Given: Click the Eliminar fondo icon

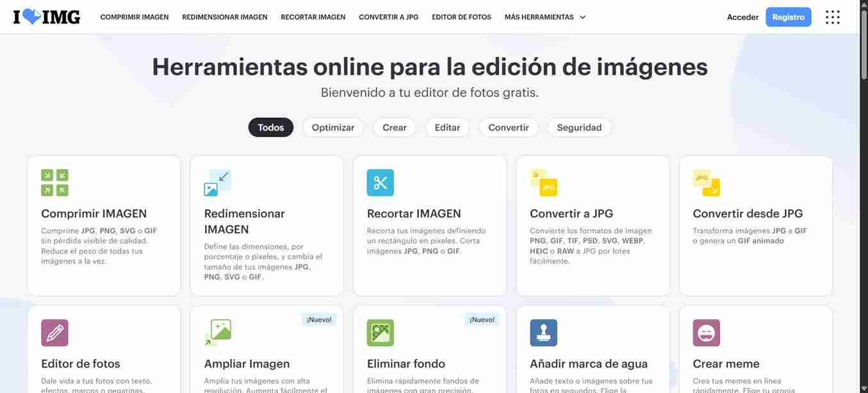Looking at the screenshot, I should coord(381,333).
